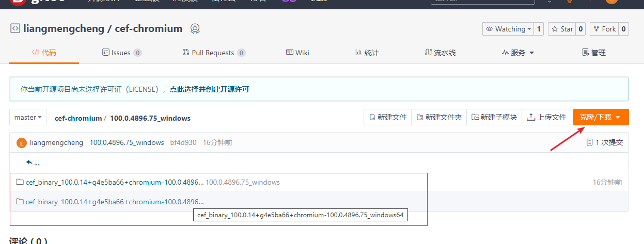Click the orange L avatar of liangmengcheng
The width and height of the screenshot is (644, 244).
pos(22,143)
